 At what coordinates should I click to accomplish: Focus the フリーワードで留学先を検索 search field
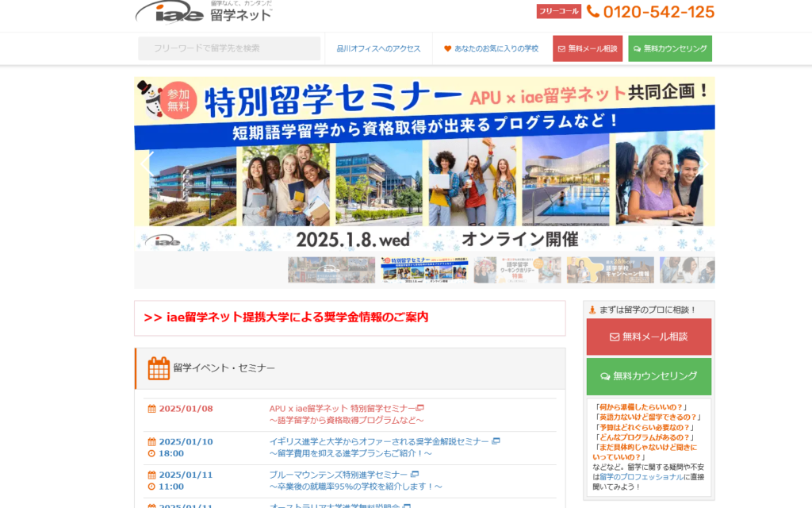229,48
